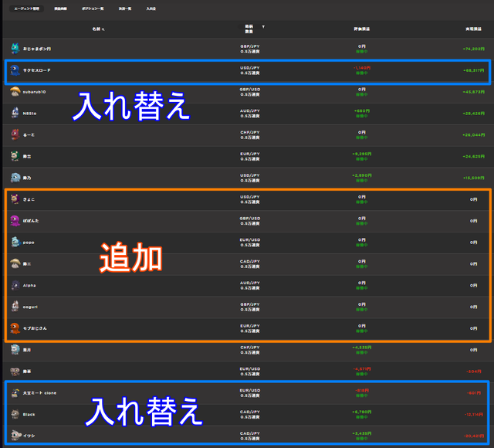Viewport: 494px width, 448px height.
Task: Click the subarub10 mushroom avatar
Action: click(x=15, y=92)
